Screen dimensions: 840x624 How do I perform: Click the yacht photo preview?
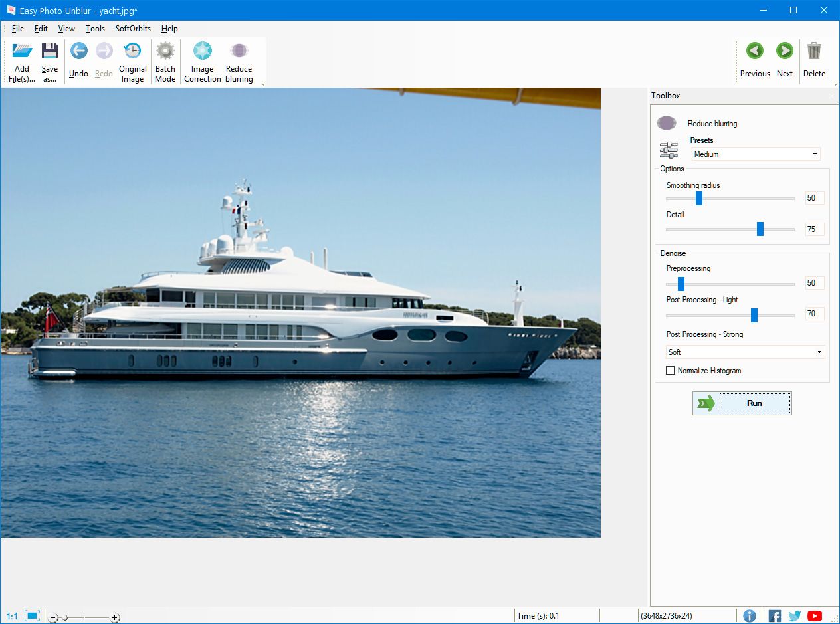tap(300, 312)
